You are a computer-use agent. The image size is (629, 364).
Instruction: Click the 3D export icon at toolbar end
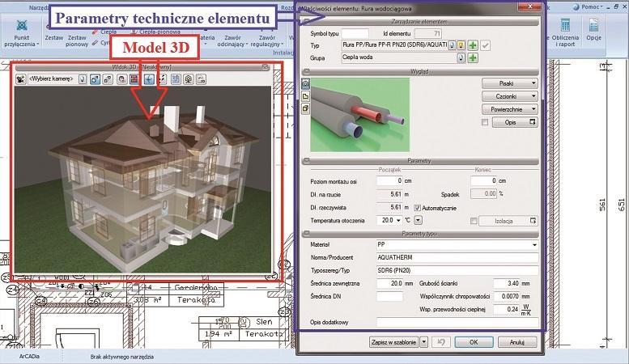pos(202,79)
